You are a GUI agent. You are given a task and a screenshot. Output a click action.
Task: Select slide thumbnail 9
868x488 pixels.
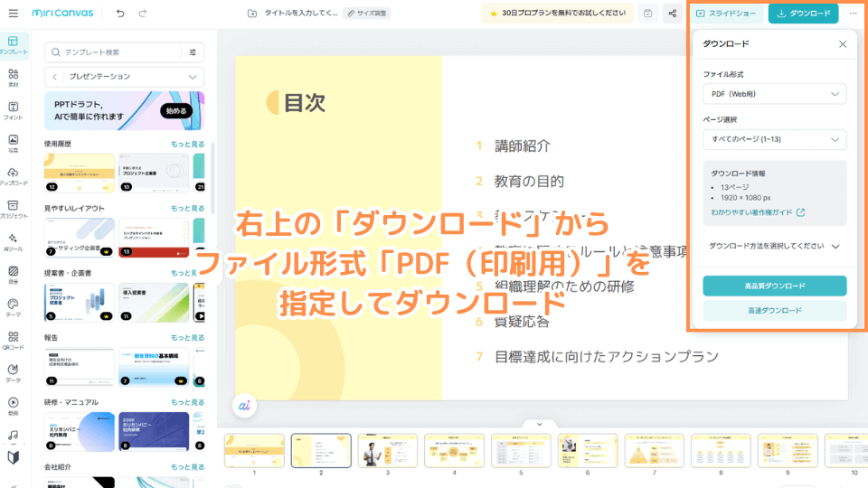(x=788, y=451)
